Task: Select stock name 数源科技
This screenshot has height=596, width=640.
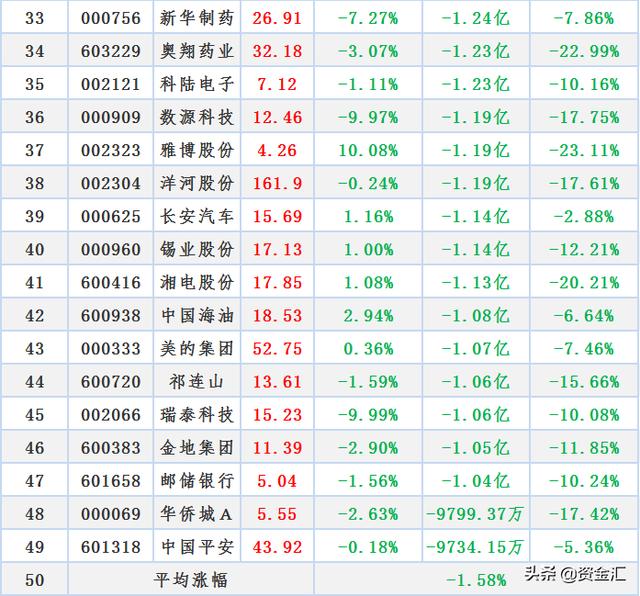Action: (197, 118)
